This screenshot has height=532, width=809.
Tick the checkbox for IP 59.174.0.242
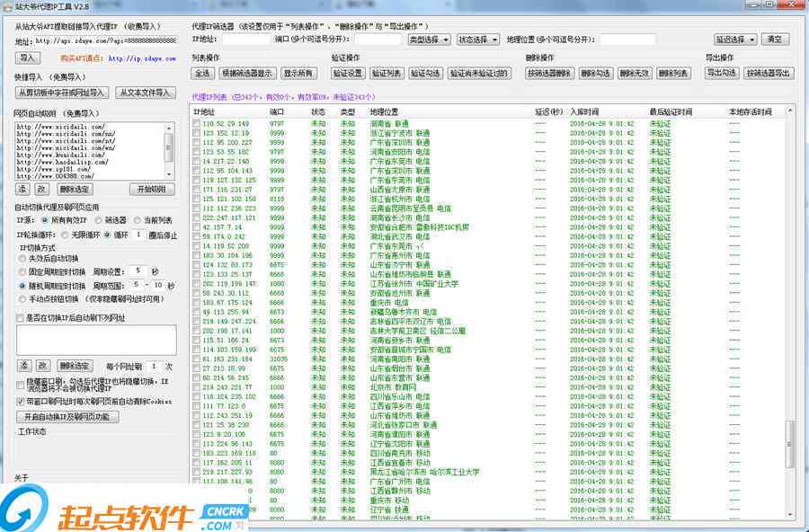[x=197, y=237]
